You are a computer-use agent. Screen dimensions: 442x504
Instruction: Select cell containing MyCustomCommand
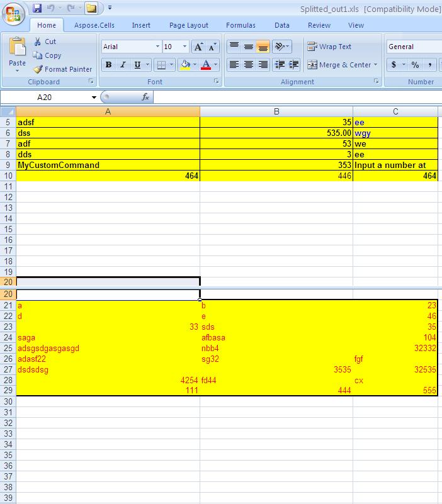(x=108, y=165)
